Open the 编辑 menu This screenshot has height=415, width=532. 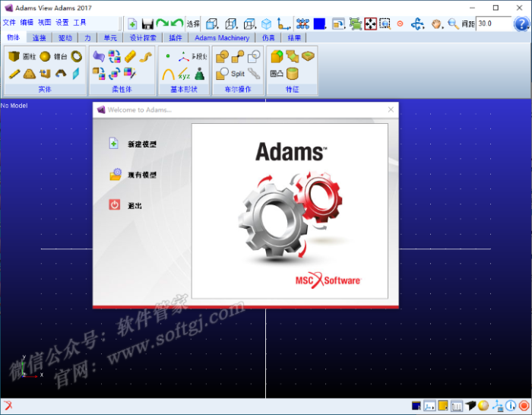click(x=27, y=23)
